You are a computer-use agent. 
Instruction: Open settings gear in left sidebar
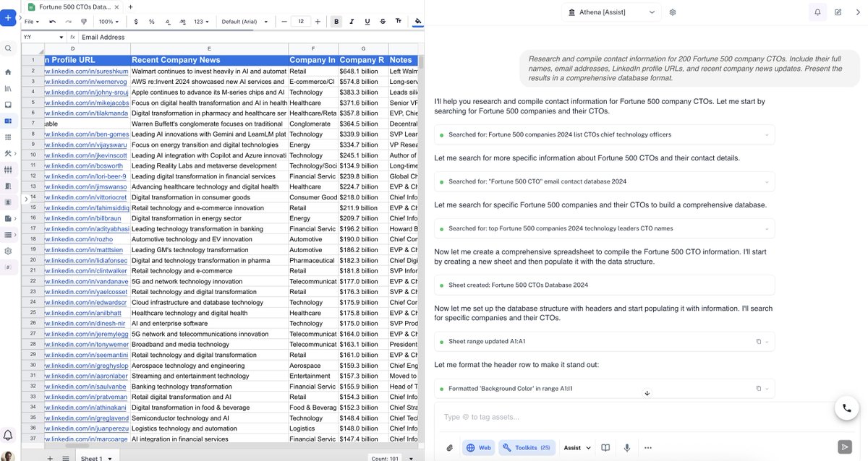pyautogui.click(x=8, y=251)
